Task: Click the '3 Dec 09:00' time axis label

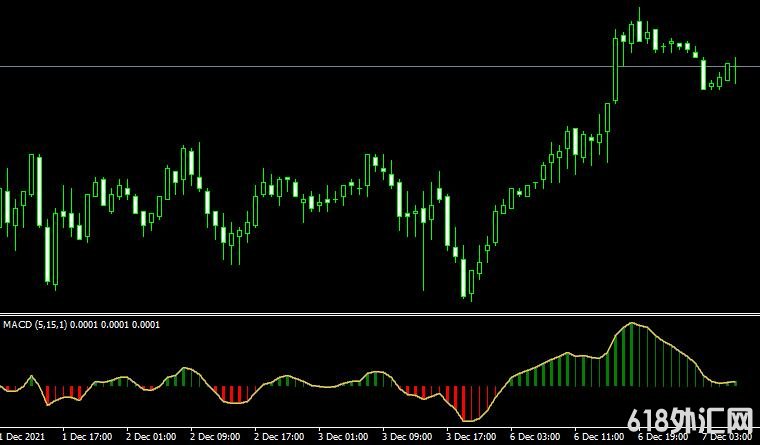Action: tap(407, 437)
